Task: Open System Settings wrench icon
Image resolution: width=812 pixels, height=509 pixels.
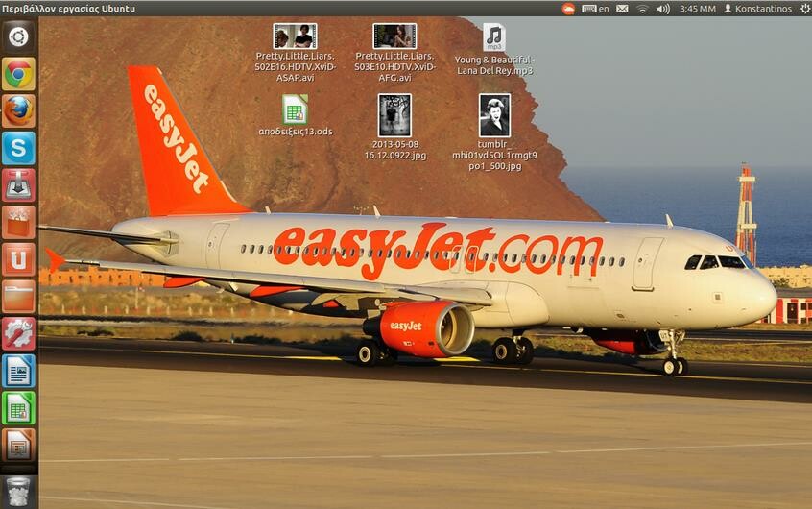Action: (x=18, y=334)
